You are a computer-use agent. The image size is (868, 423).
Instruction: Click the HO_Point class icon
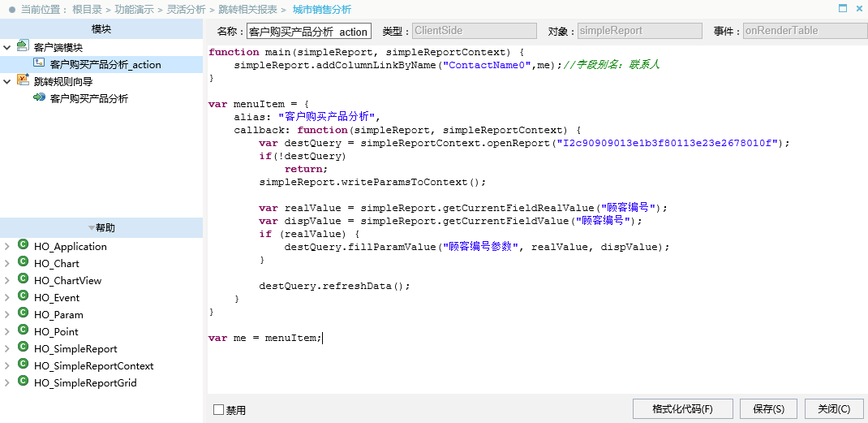23,331
